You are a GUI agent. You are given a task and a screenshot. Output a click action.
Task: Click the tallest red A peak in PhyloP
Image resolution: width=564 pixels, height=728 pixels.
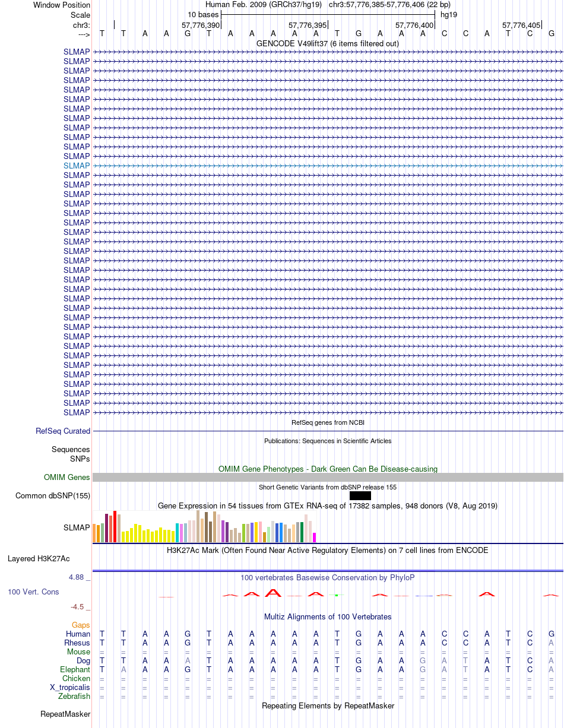pos(273,592)
